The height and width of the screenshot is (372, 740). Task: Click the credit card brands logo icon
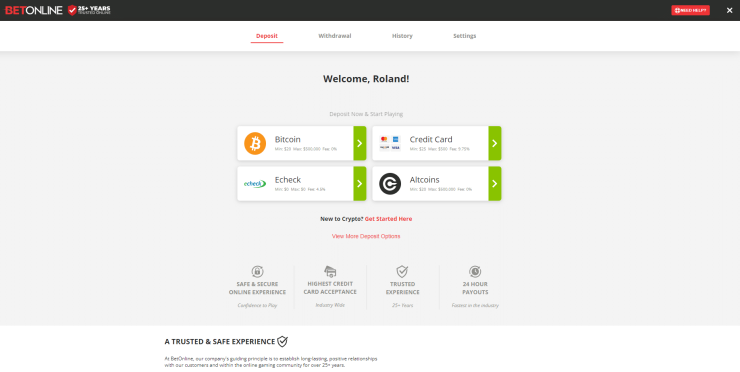point(390,143)
